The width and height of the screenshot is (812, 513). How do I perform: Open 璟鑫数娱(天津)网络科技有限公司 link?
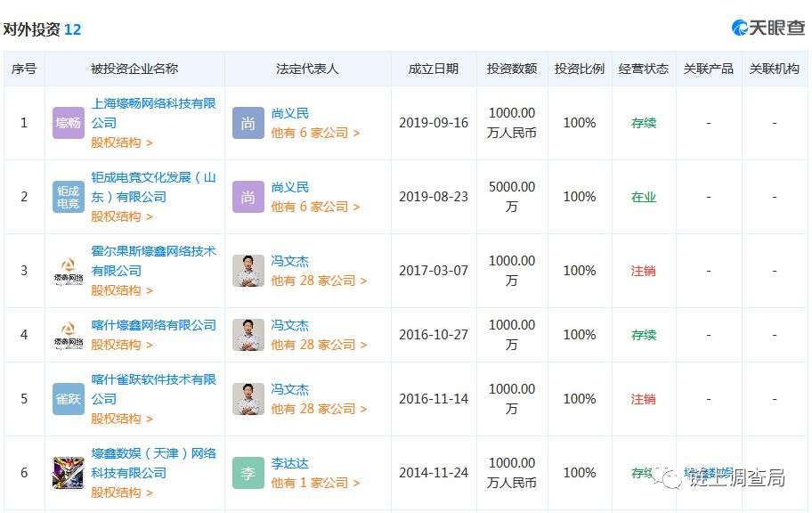tap(153, 463)
